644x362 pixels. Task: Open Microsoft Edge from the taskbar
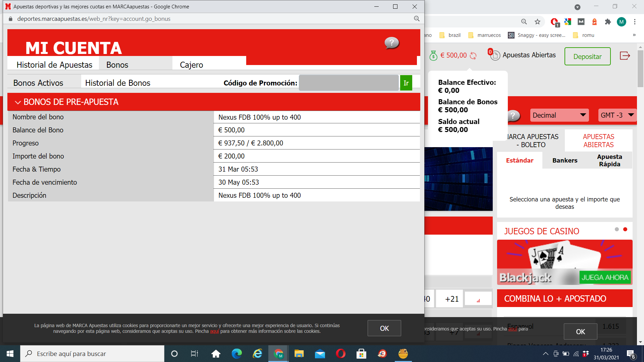[237, 354]
